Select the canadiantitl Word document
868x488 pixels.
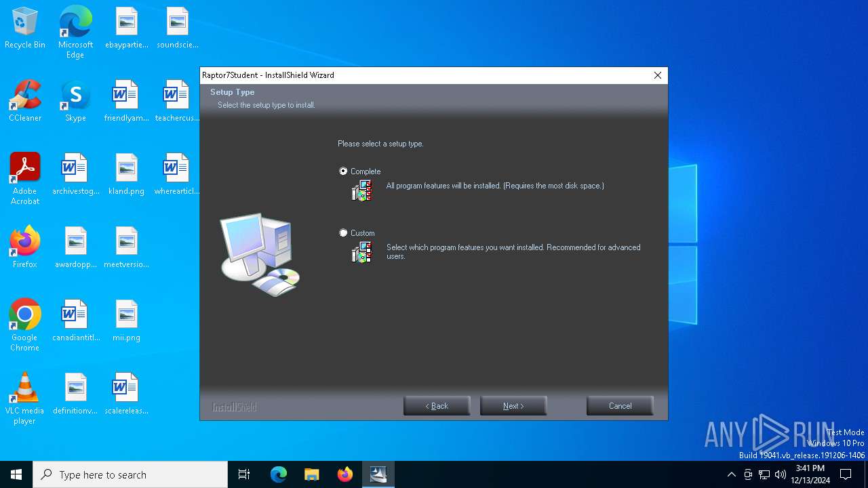click(75, 321)
